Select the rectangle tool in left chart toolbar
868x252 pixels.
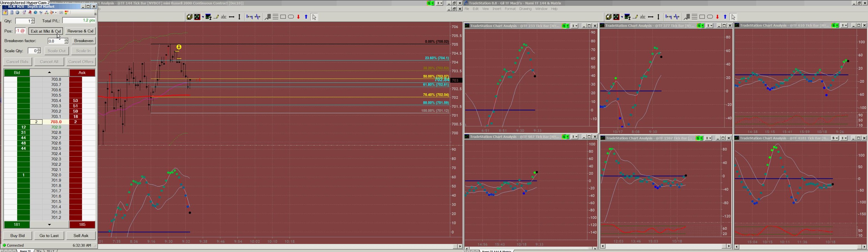tap(283, 17)
